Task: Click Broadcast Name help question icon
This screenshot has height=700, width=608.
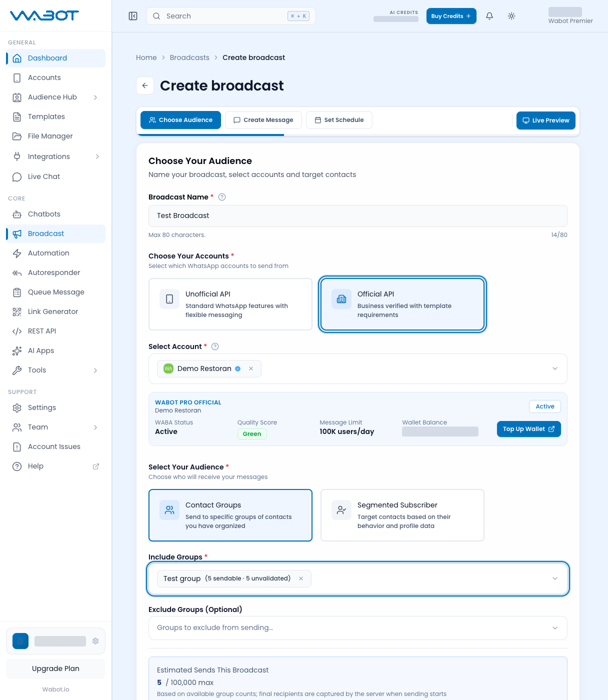Action: click(x=222, y=197)
